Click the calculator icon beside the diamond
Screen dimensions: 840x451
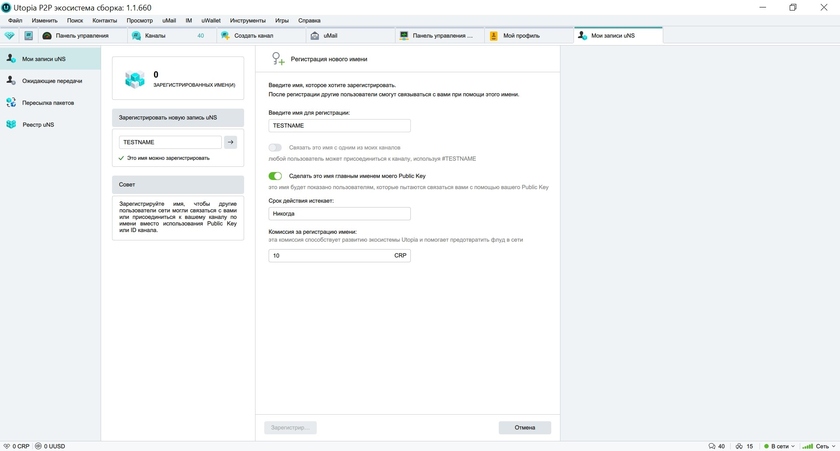[29, 36]
